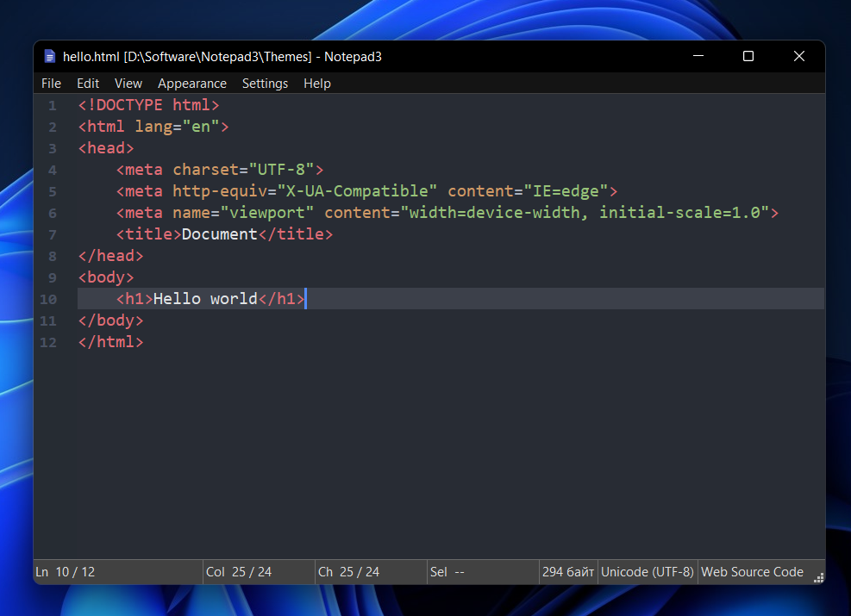Screen dimensions: 851x616
Task: Click the Hello world heading text
Action: click(205, 299)
